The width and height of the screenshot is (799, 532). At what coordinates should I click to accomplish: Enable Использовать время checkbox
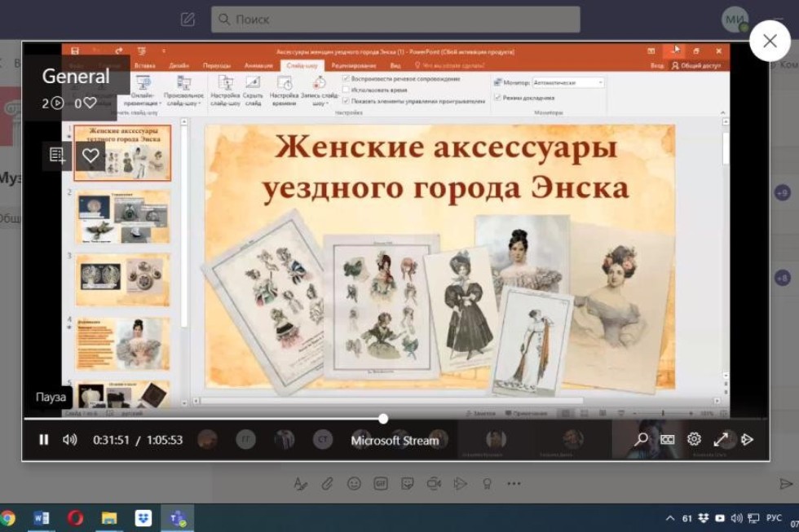click(346, 87)
